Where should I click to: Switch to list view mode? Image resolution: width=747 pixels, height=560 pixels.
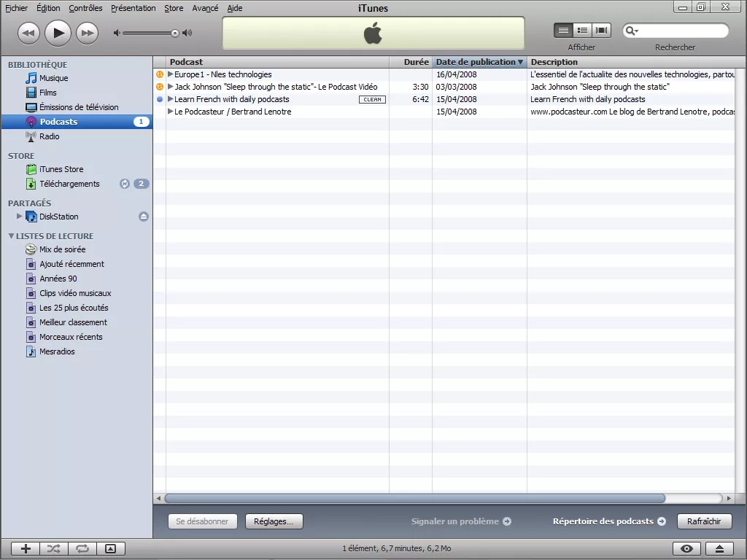[x=563, y=31]
